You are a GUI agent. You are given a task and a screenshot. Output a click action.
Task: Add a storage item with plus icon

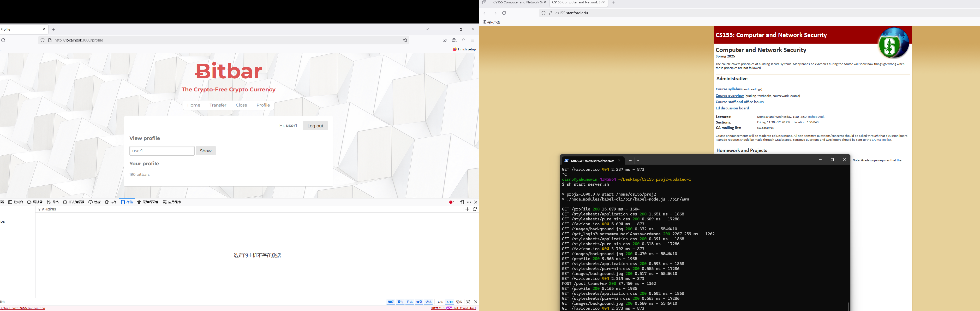(467, 209)
